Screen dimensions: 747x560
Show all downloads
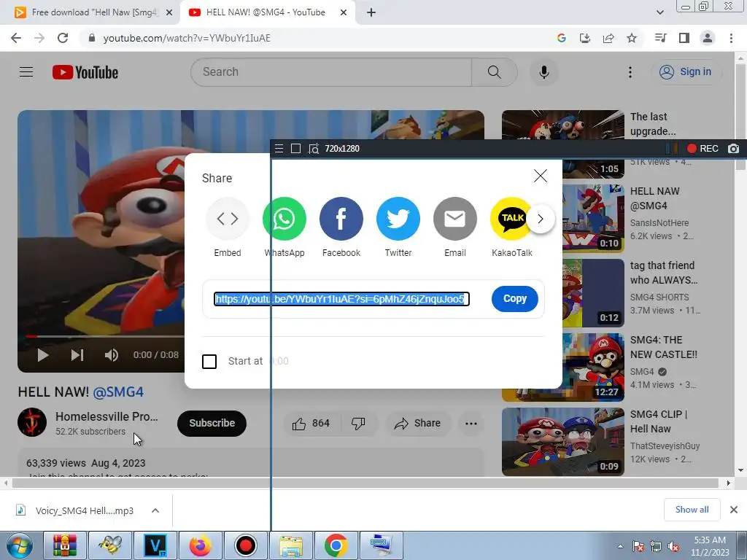(x=692, y=510)
